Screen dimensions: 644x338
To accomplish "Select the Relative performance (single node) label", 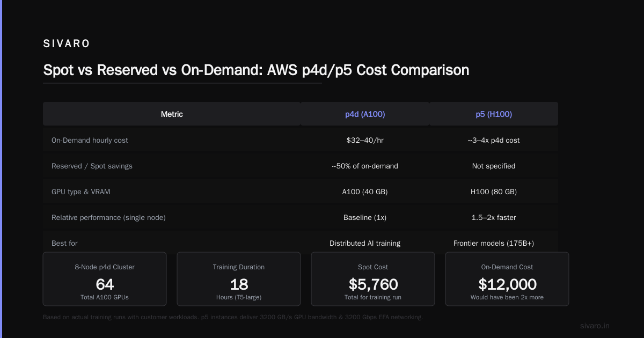I will tap(108, 217).
